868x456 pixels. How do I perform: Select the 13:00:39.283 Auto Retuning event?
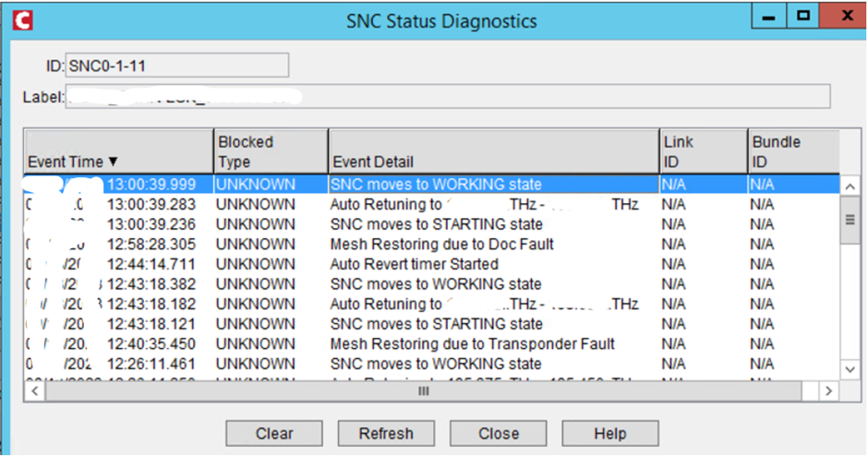point(432,204)
